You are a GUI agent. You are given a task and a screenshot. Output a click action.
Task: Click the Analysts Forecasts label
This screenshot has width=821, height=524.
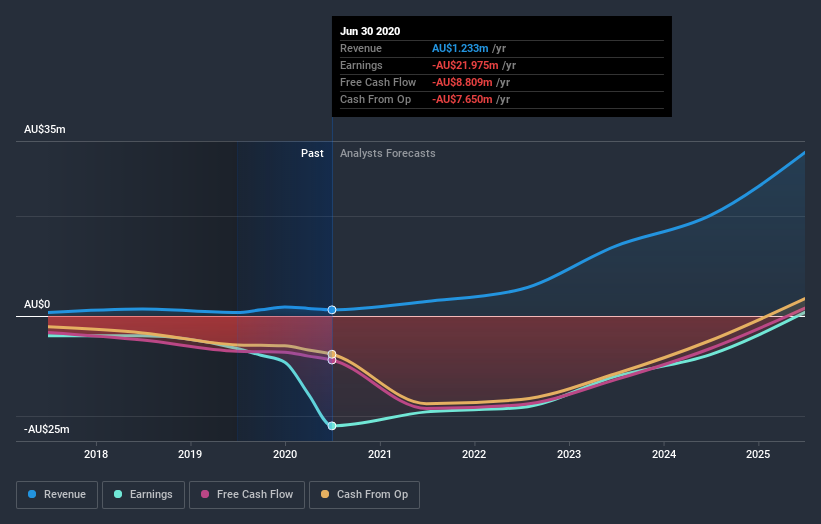(x=387, y=153)
